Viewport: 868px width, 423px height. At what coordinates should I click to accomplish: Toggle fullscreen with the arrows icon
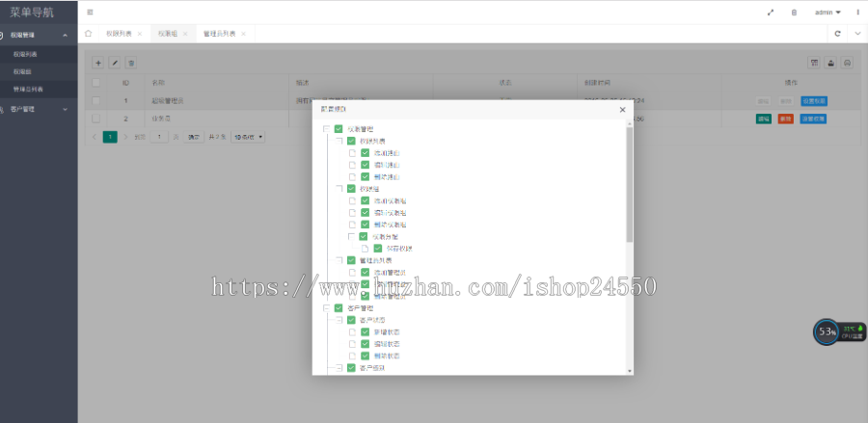click(771, 13)
